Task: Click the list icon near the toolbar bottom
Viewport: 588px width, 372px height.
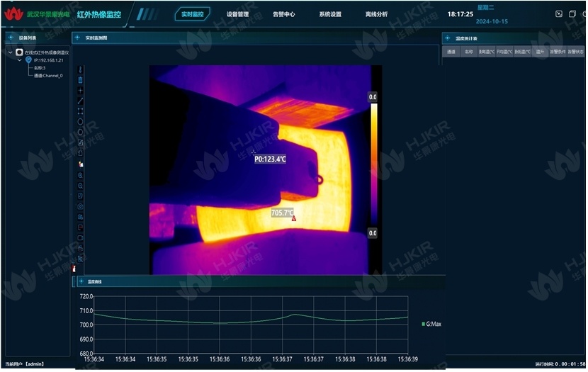Action: [80, 259]
